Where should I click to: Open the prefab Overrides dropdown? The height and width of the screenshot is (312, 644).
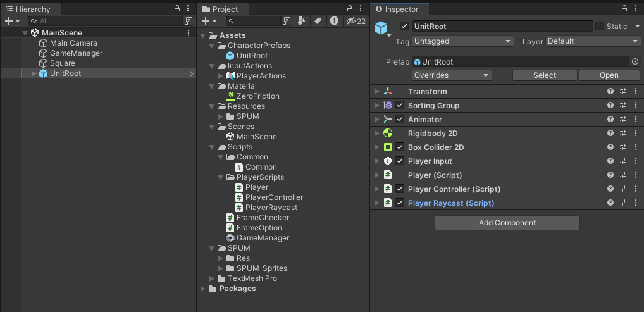click(452, 75)
